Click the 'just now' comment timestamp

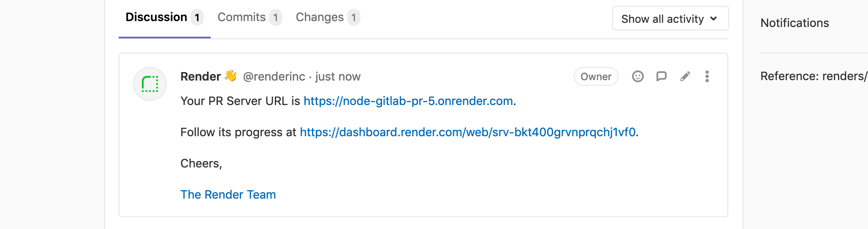pyautogui.click(x=338, y=77)
